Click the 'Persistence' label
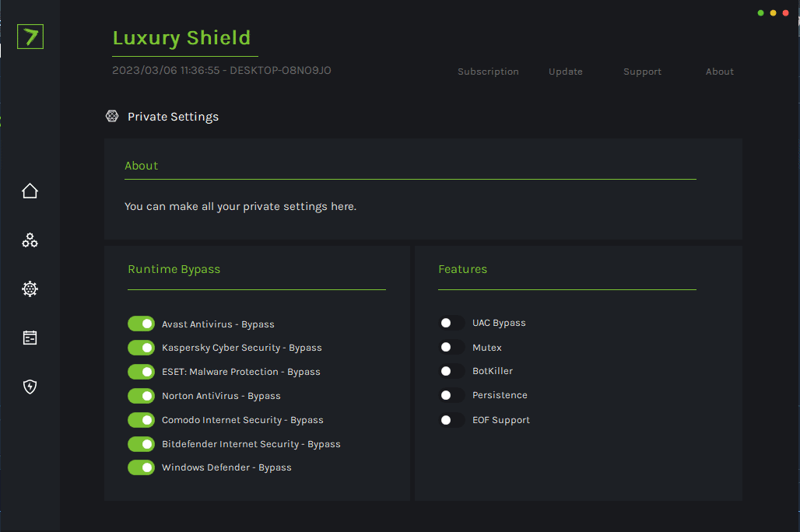The width and height of the screenshot is (800, 532). 500,395
